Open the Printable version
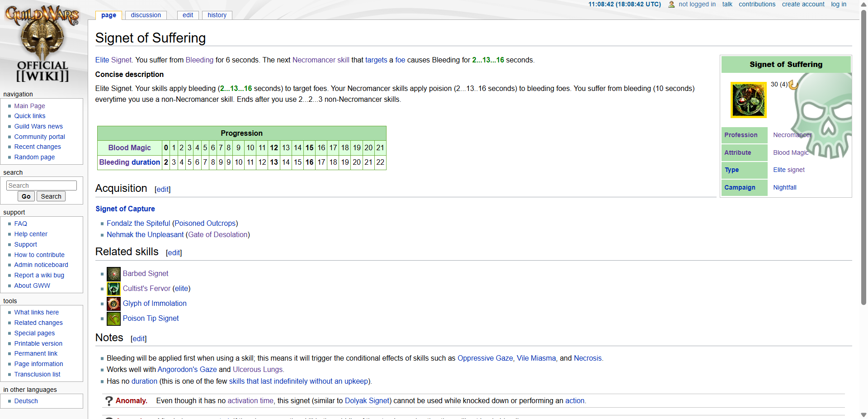 [38, 343]
